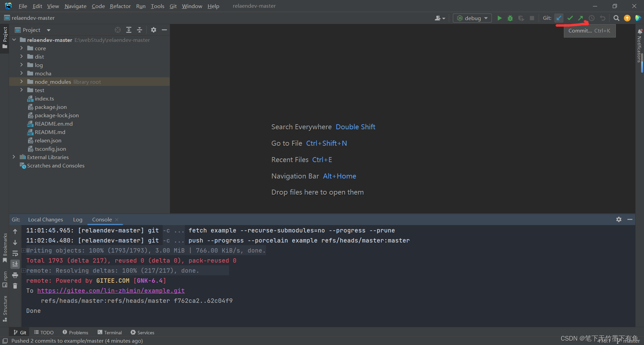The width and height of the screenshot is (644, 345).
Task: Run the debug configuration with green play icon
Action: pos(499,18)
